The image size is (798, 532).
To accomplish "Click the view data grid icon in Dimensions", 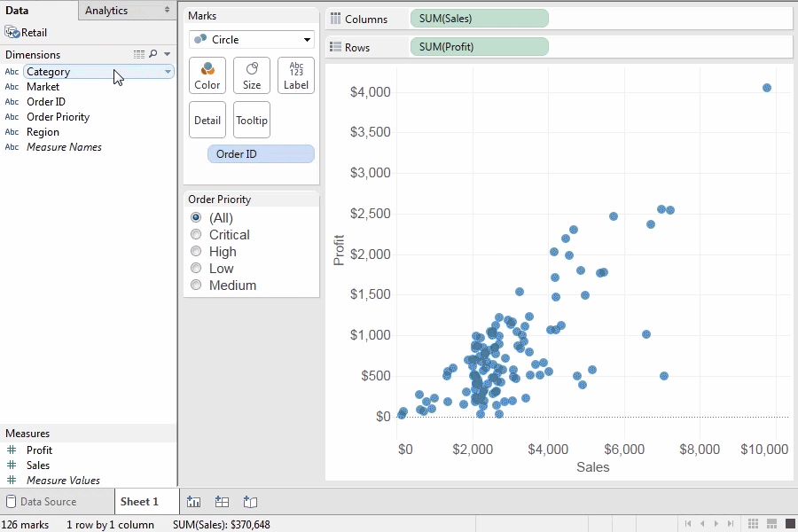I will pyautogui.click(x=139, y=55).
